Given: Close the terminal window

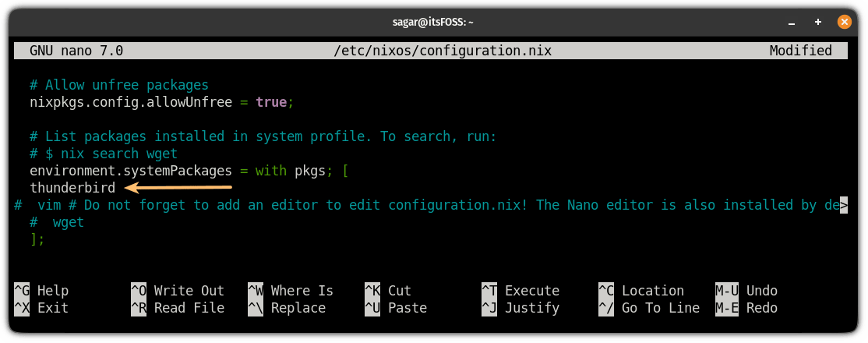Looking at the screenshot, I should [x=843, y=23].
